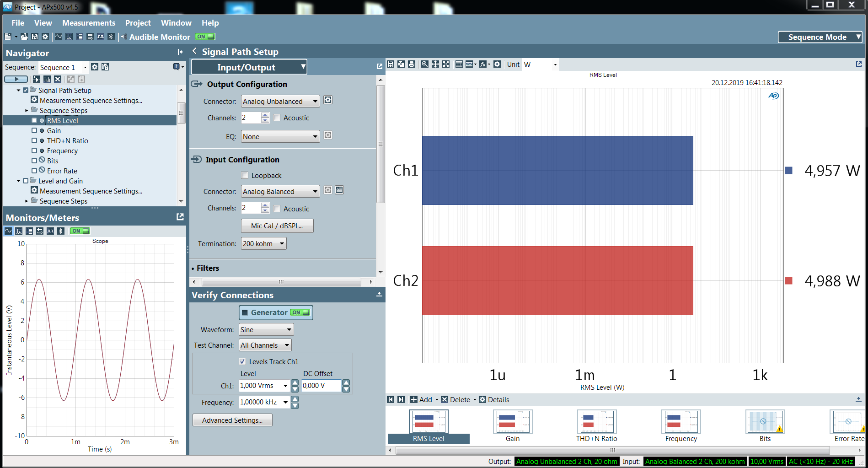Click the Advanced Settings button

point(232,420)
